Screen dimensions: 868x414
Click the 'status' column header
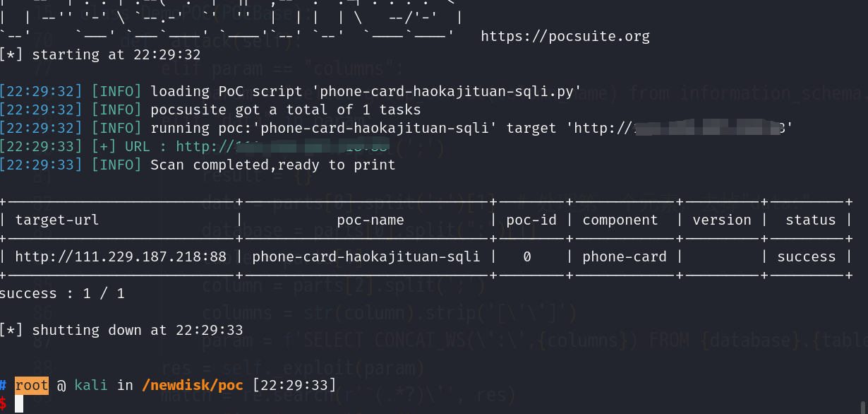tap(810, 220)
